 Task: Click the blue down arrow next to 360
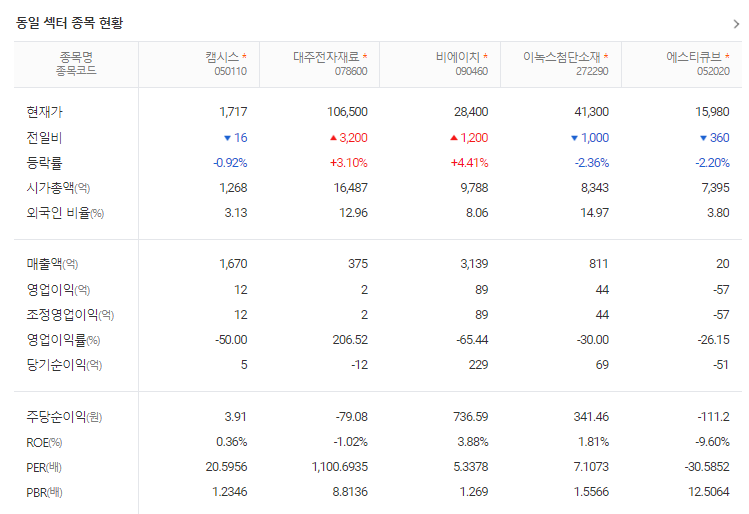703,138
